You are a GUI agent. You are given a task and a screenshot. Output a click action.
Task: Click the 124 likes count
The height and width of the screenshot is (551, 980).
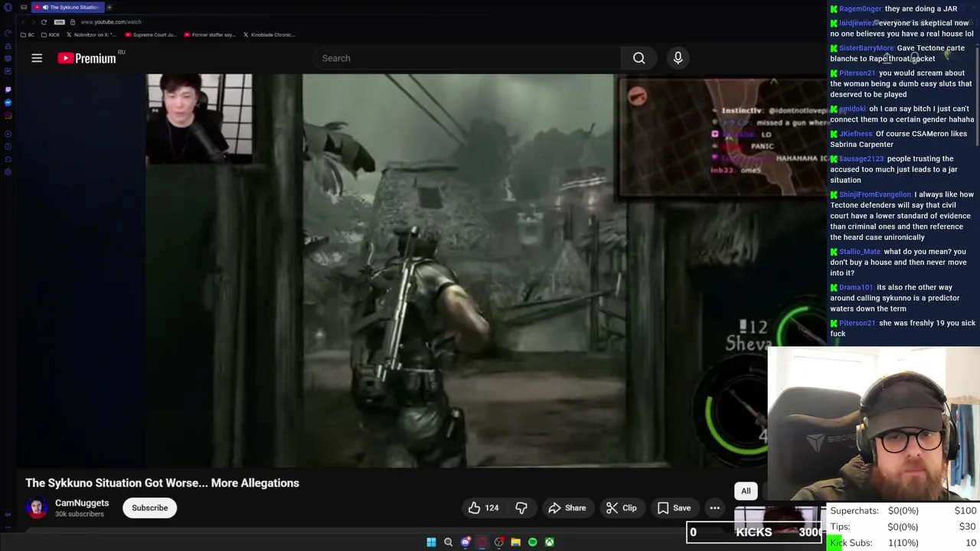492,508
